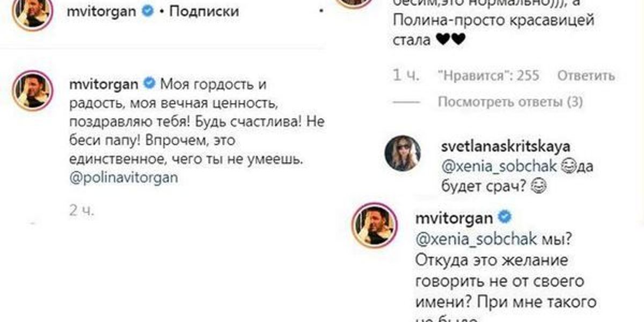Viewport: 644px width, 322px height.
Task: Click verified badge in mvitorgan reply
Action: click(x=504, y=217)
